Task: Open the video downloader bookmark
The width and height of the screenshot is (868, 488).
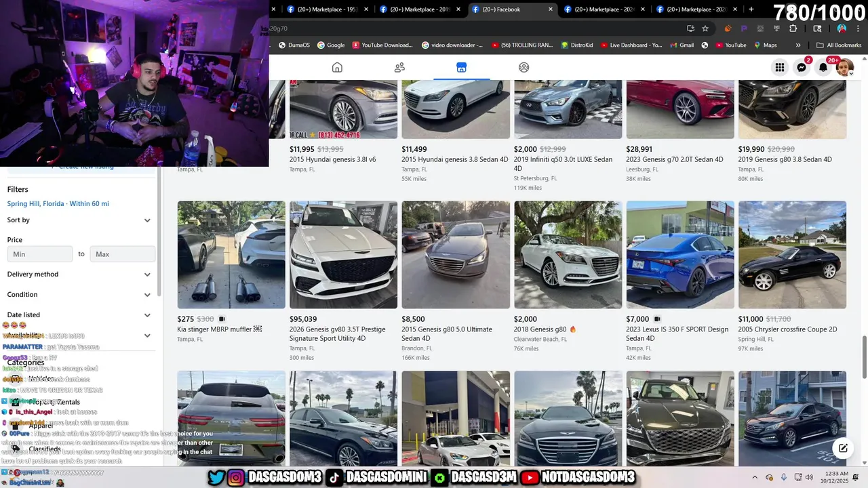Action: (452, 45)
